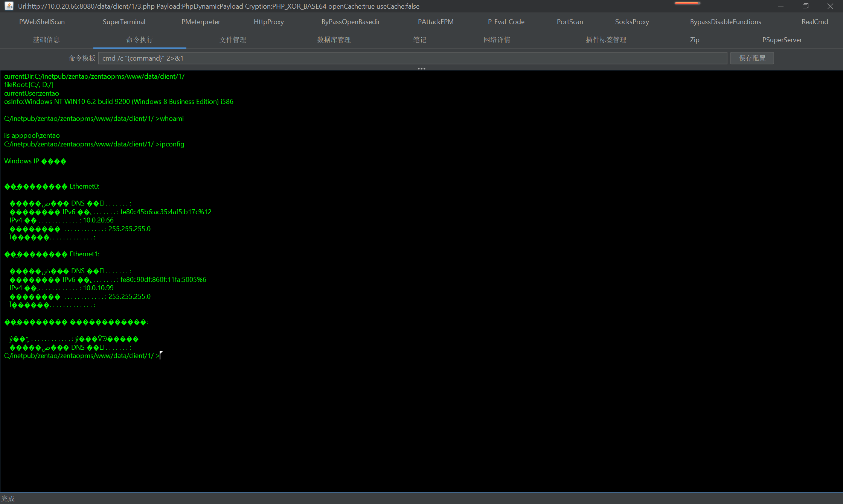Click the 'fileRoot:[C:/, D:/]' line
The image size is (843, 504).
click(x=29, y=85)
